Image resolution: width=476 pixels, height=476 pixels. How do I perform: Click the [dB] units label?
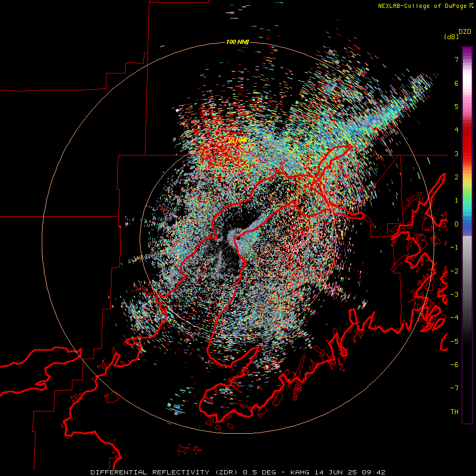click(x=451, y=37)
